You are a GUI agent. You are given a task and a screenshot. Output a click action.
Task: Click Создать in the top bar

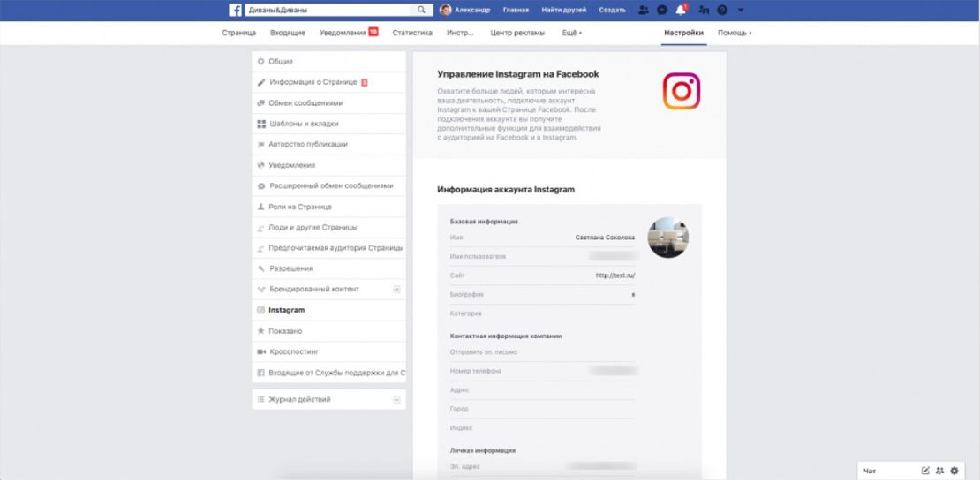click(x=612, y=10)
